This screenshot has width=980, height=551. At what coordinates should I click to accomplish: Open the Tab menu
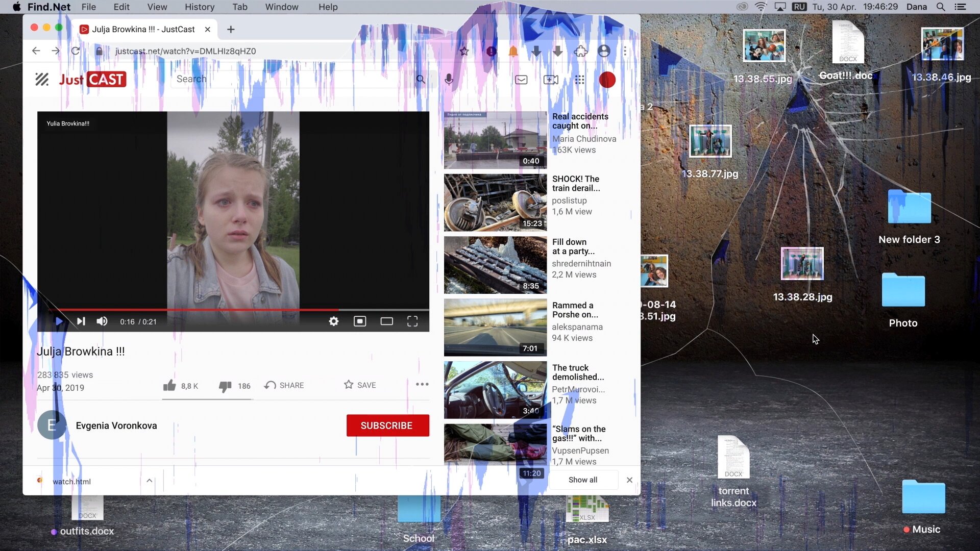[x=240, y=7]
